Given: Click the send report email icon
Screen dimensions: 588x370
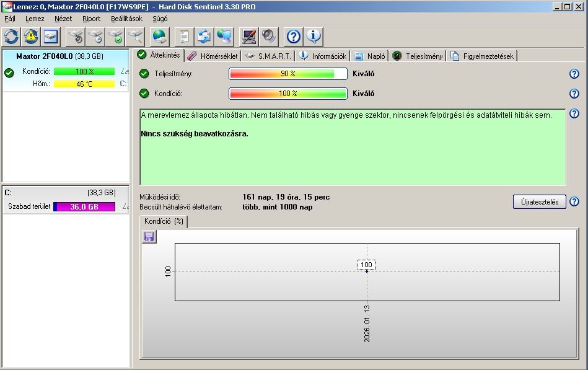Looking at the screenshot, I should tap(204, 37).
